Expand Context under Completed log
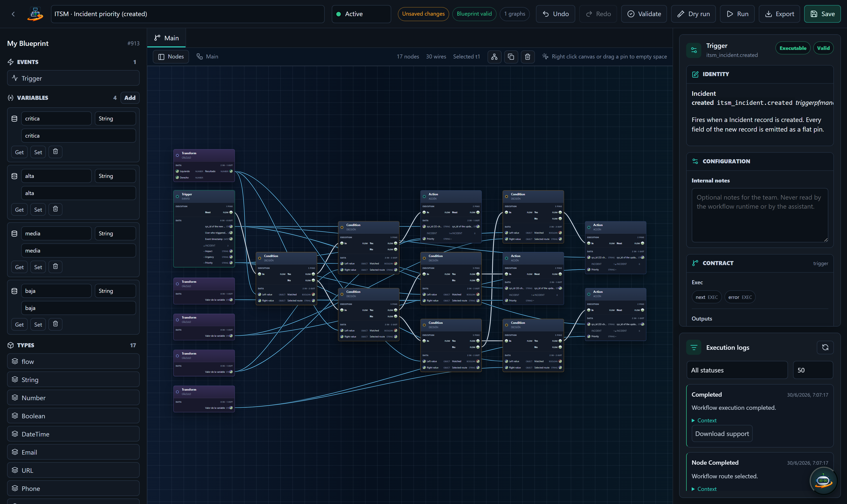Screen dimensions: 847x504 point(704,420)
